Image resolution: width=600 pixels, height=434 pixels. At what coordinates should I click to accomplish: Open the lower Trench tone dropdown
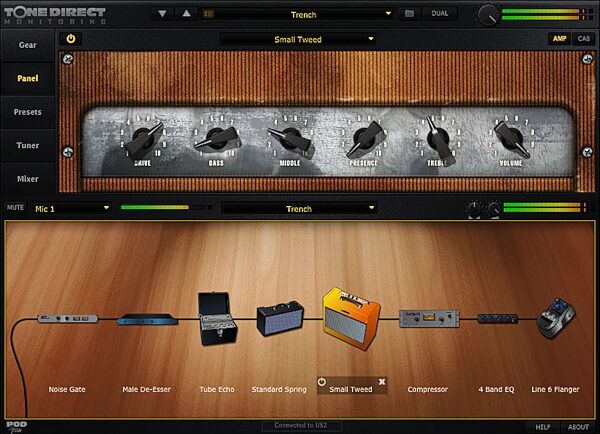298,209
